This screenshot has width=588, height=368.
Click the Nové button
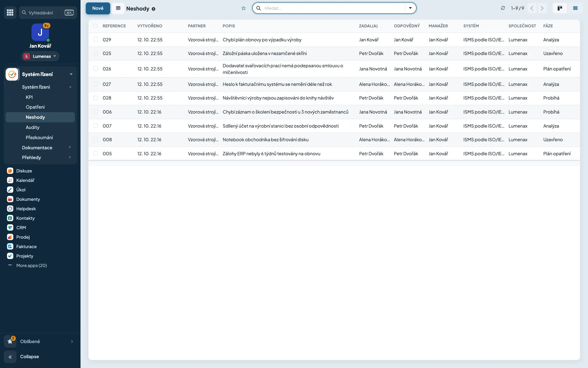point(98,8)
